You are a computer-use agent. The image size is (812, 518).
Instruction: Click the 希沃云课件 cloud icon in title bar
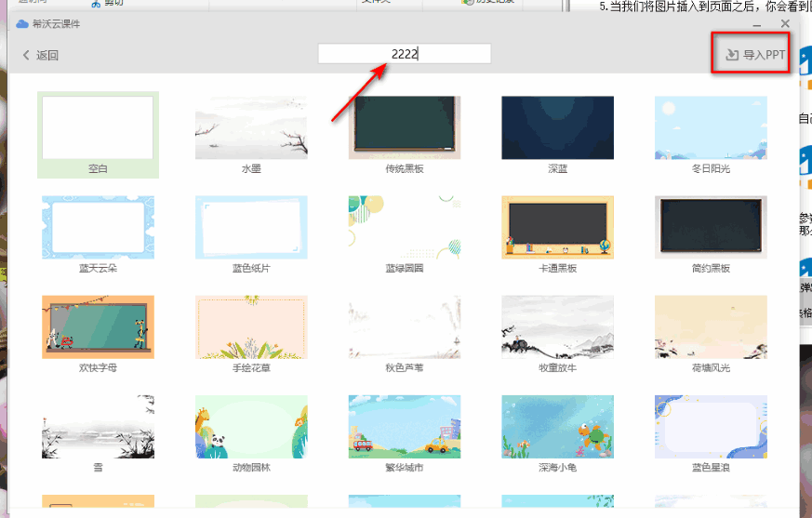coord(22,24)
